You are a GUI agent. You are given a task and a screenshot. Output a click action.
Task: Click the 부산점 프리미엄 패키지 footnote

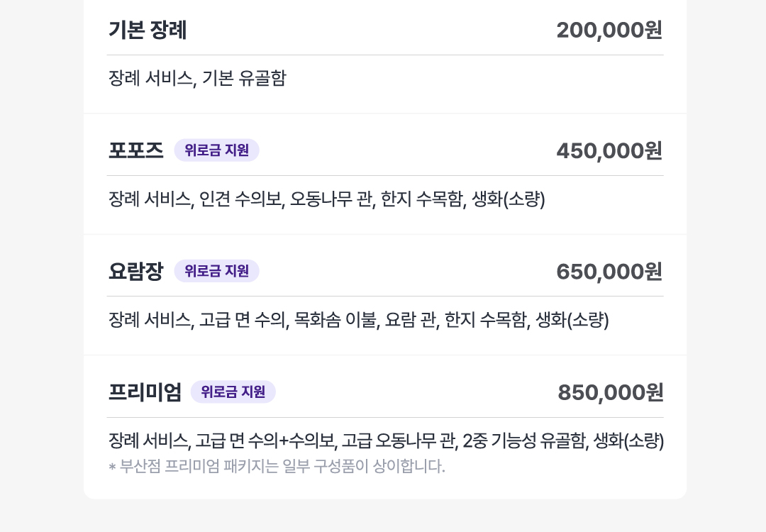click(x=277, y=466)
